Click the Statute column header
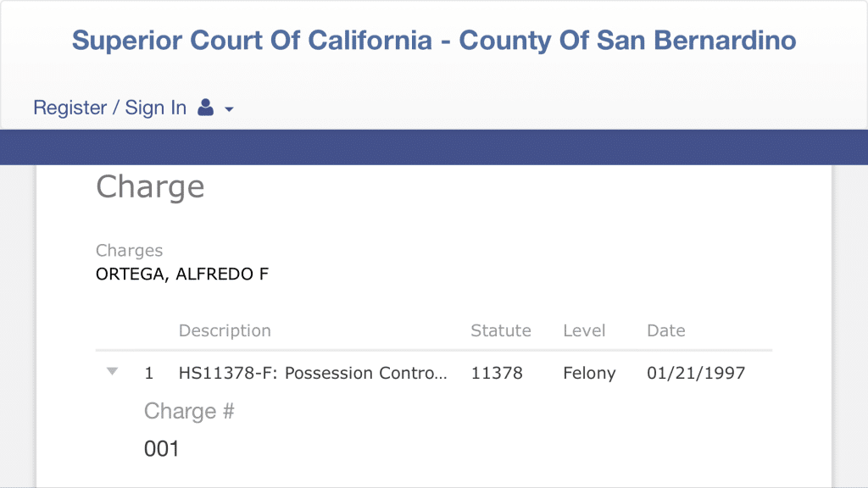Viewport: 868px width, 488px height. [x=500, y=330]
